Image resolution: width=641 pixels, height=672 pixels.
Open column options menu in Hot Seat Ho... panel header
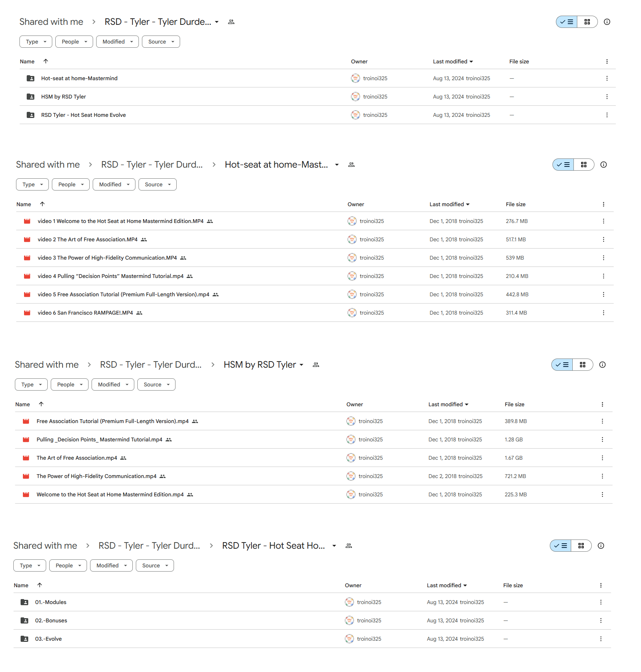[x=601, y=585]
